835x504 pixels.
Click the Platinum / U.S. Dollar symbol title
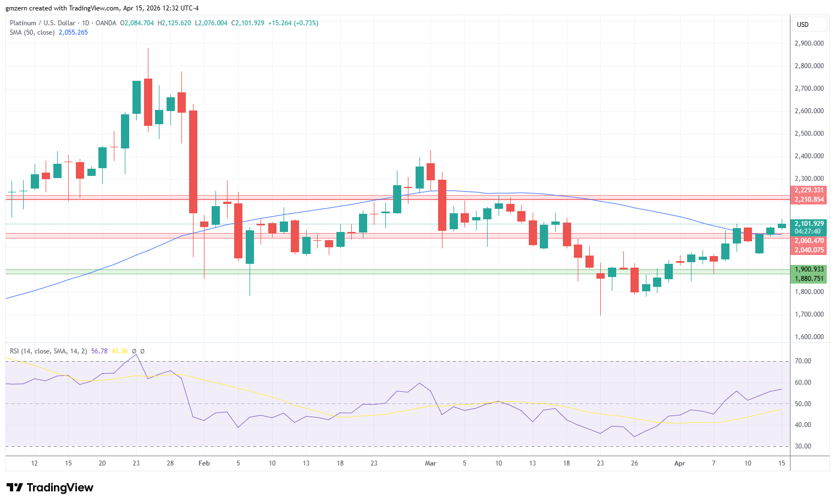(x=42, y=23)
